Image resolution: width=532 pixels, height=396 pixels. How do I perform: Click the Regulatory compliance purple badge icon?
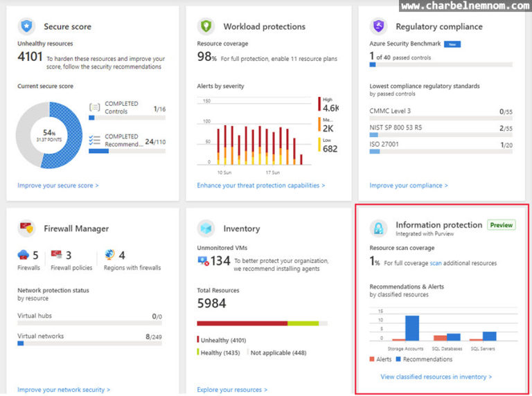(378, 26)
